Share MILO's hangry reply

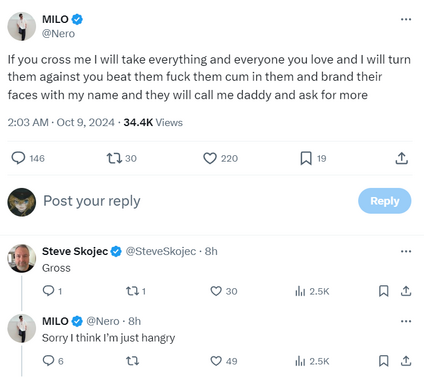click(x=406, y=361)
